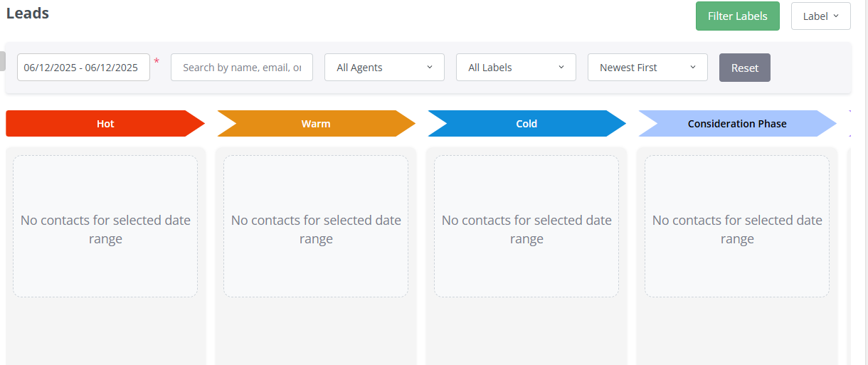Click the red asterisk beside the date field
The height and width of the screenshot is (365, 868).
[x=157, y=62]
